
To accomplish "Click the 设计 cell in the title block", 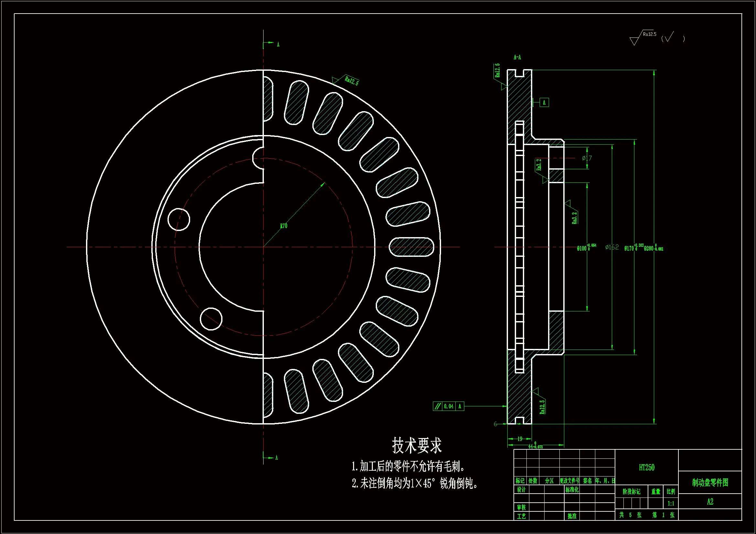I will tap(521, 490).
